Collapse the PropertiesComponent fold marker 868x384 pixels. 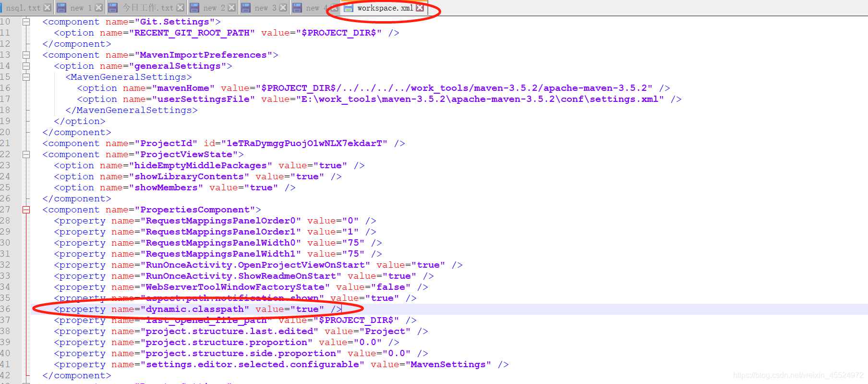[26, 210]
